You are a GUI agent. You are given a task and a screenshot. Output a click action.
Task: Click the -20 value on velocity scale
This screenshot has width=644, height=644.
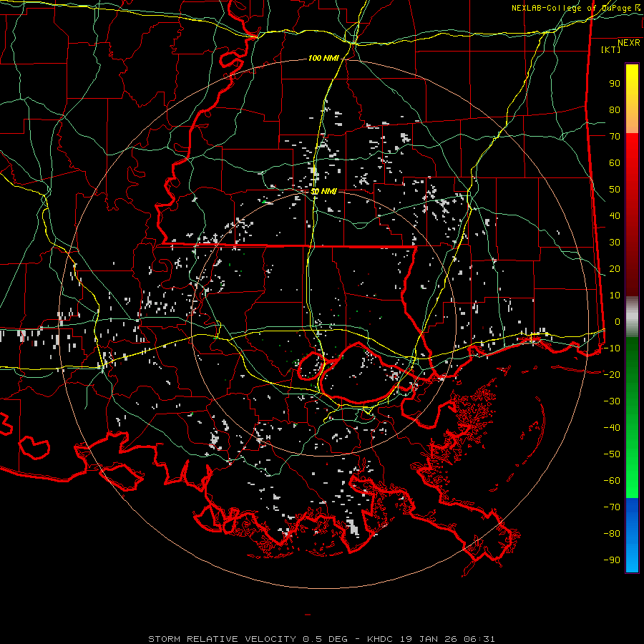[612, 374]
